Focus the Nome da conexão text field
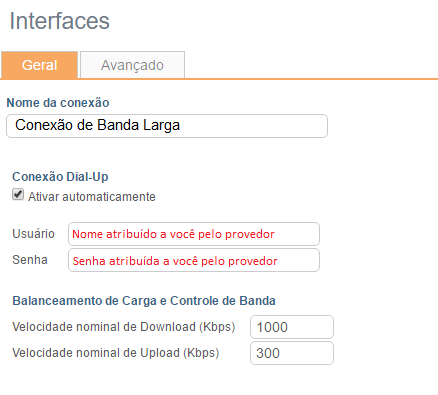The image size is (438, 395). point(167,126)
